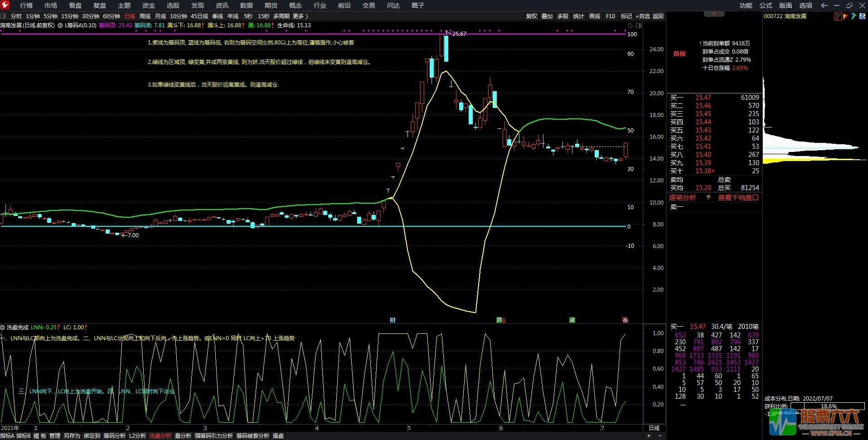Screen dimensions: 868x440
Task: Open the 逐笔分析 link
Action: [683, 197]
